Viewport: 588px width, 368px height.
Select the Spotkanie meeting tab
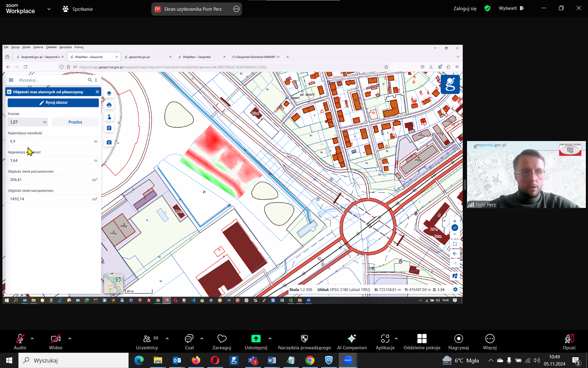[x=78, y=9]
